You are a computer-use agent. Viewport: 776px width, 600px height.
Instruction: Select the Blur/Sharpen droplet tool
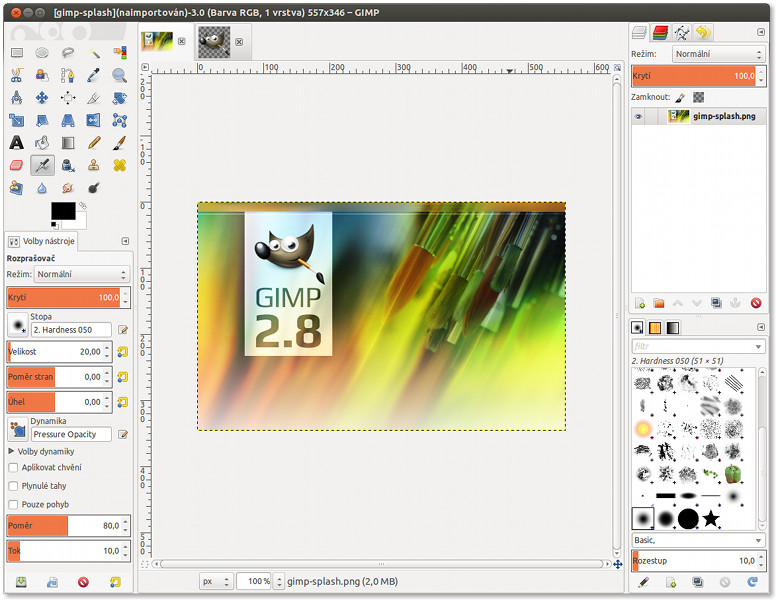point(42,188)
